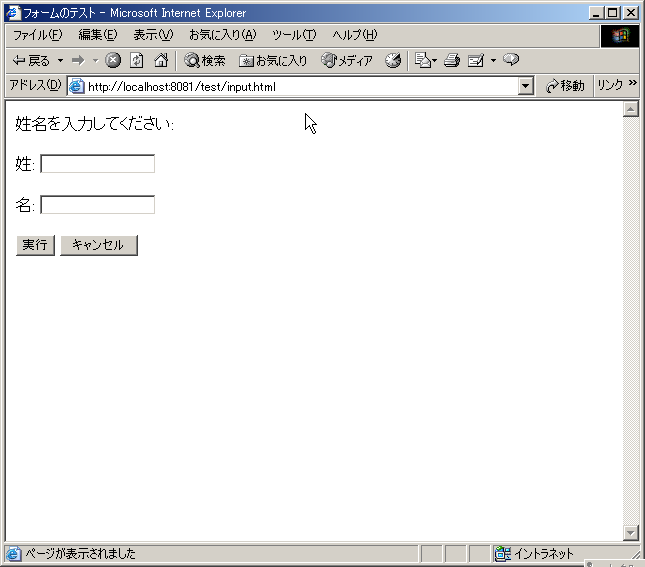Focus the 姓 text field
Image resolution: width=645 pixels, height=567 pixels.
click(97, 164)
